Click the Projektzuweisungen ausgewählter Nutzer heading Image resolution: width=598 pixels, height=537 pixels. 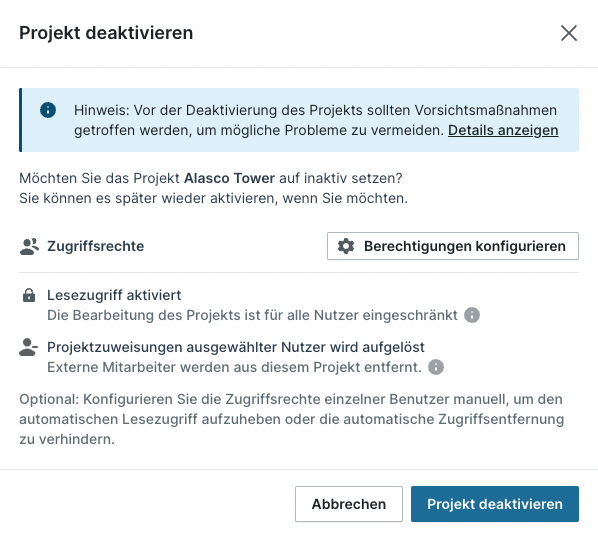click(236, 347)
